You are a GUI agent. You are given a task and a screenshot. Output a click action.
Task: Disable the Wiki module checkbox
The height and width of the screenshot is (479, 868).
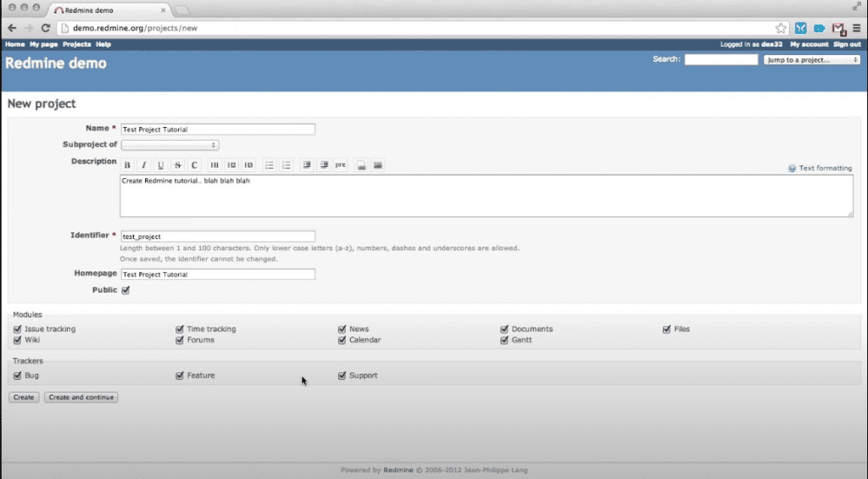(17, 340)
